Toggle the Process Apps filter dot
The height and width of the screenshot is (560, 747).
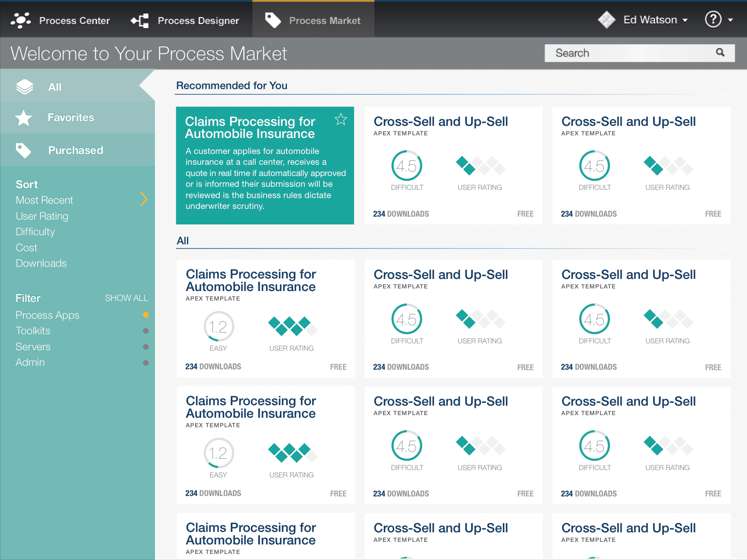pyautogui.click(x=146, y=315)
